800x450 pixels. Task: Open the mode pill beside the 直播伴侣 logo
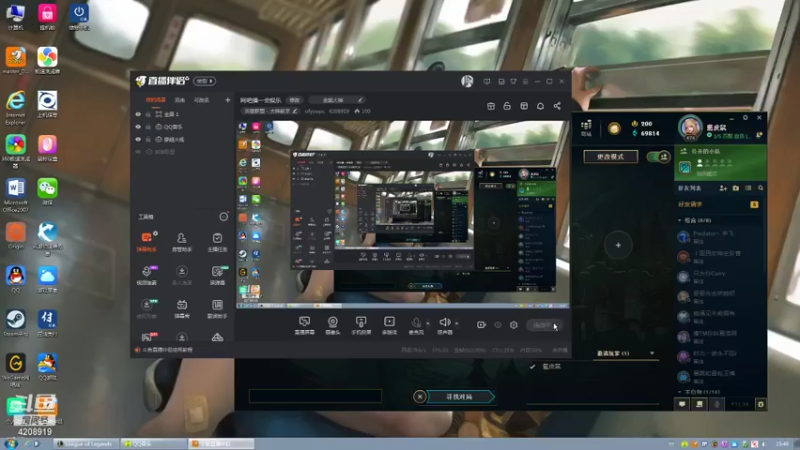(205, 81)
